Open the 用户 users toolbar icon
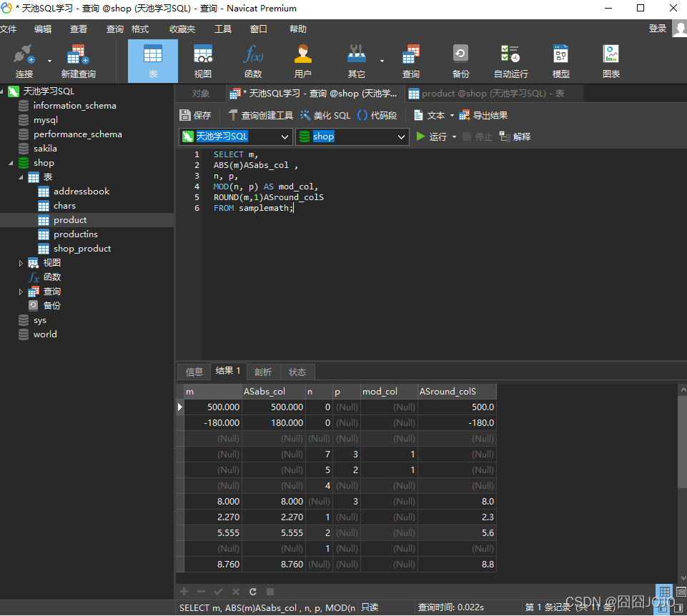687x616 pixels. [x=303, y=61]
